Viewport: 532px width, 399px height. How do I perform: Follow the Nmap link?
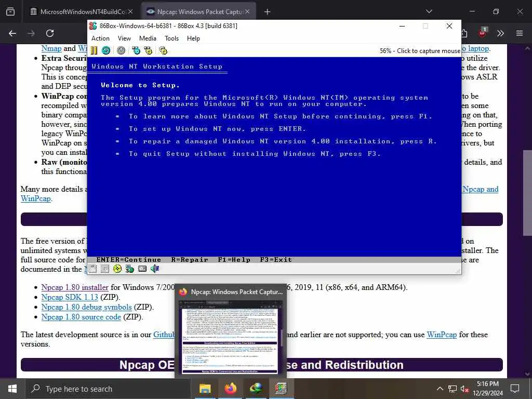(x=51, y=48)
